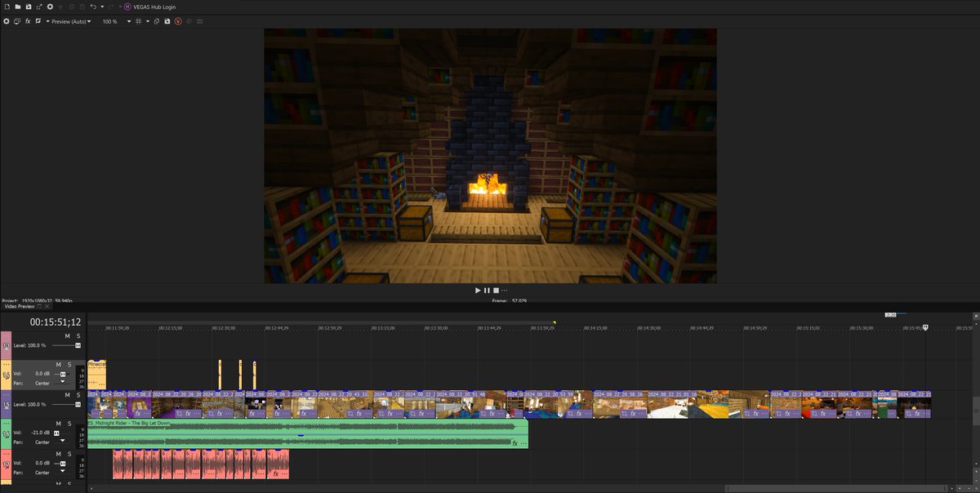Expand the overlays dropdown beside grid icon
This screenshot has width=980, height=493.
click(148, 21)
